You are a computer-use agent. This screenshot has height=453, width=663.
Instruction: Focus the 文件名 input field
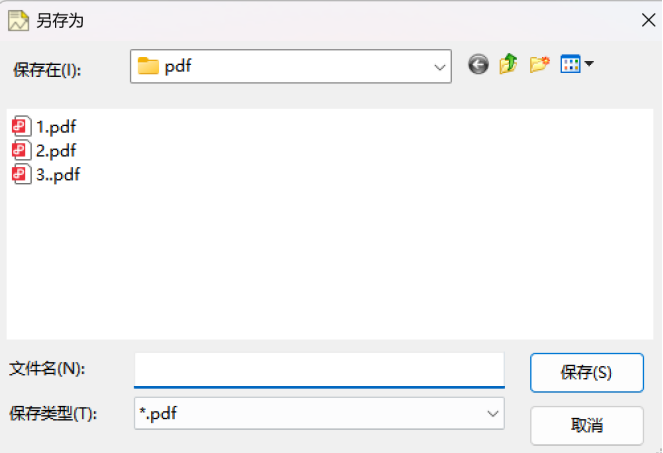pos(319,370)
